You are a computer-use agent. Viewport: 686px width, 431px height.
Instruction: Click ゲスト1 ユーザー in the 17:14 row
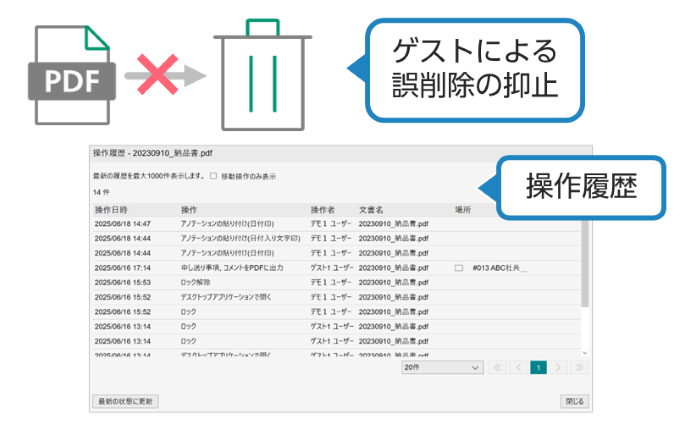331,268
